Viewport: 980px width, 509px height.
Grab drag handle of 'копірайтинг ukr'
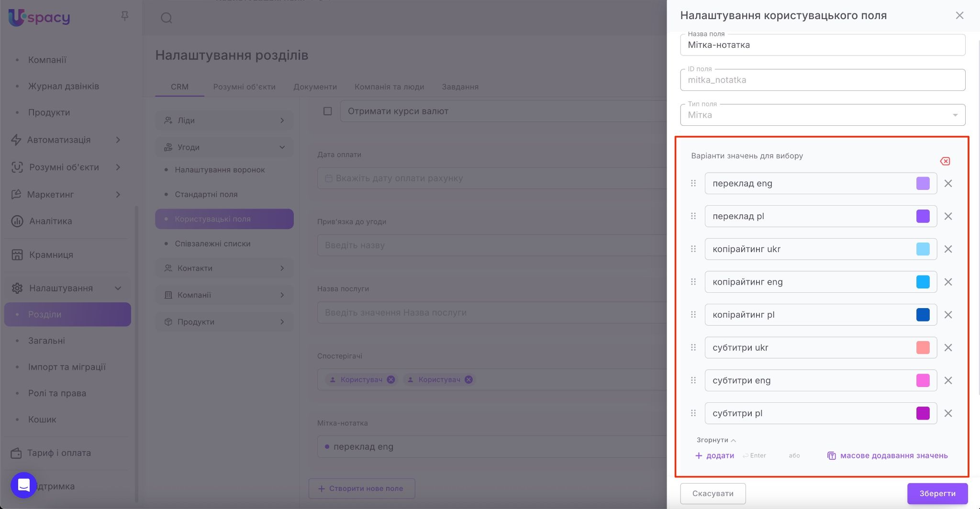point(693,249)
